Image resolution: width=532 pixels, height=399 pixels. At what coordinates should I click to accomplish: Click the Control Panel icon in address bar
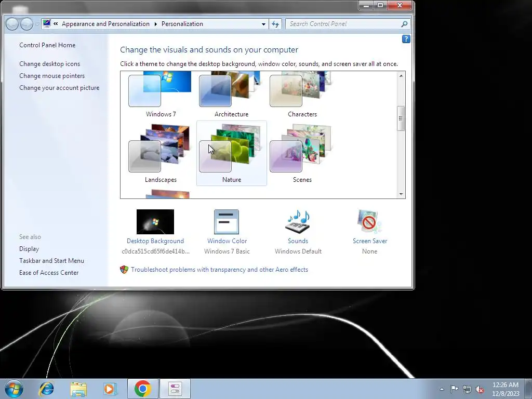point(47,24)
